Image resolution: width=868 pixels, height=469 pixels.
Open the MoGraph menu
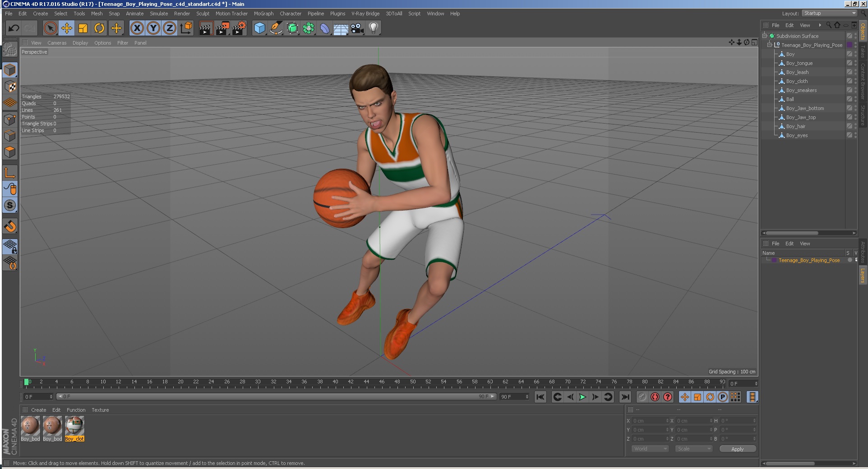263,14
